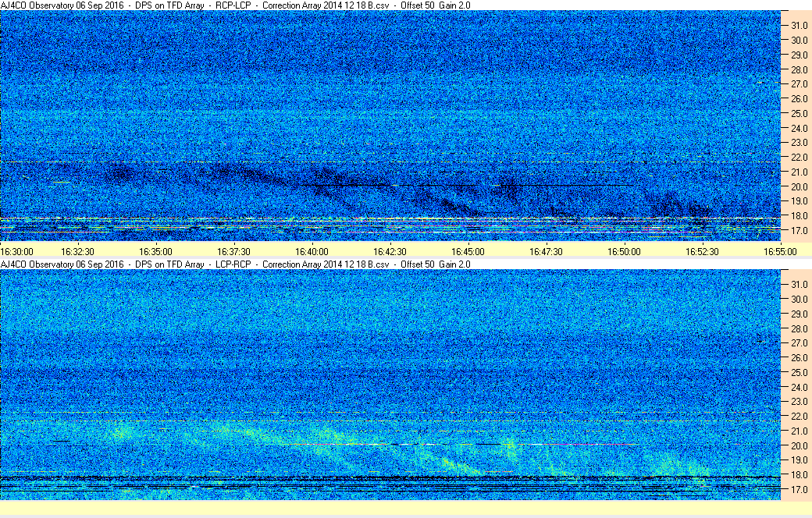Select the 16:47:30 time label

(x=546, y=252)
